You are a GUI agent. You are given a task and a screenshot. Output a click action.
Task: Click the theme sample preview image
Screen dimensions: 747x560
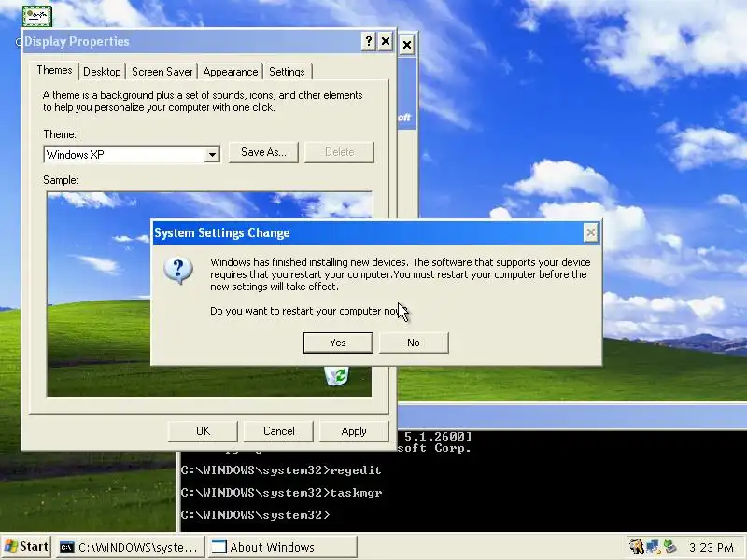pos(209,294)
